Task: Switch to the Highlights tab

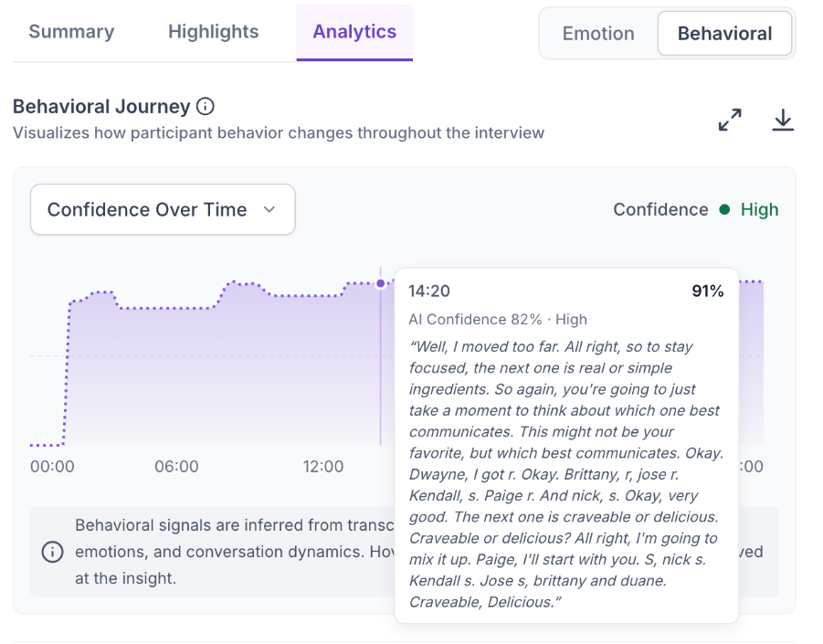Action: pos(213,31)
